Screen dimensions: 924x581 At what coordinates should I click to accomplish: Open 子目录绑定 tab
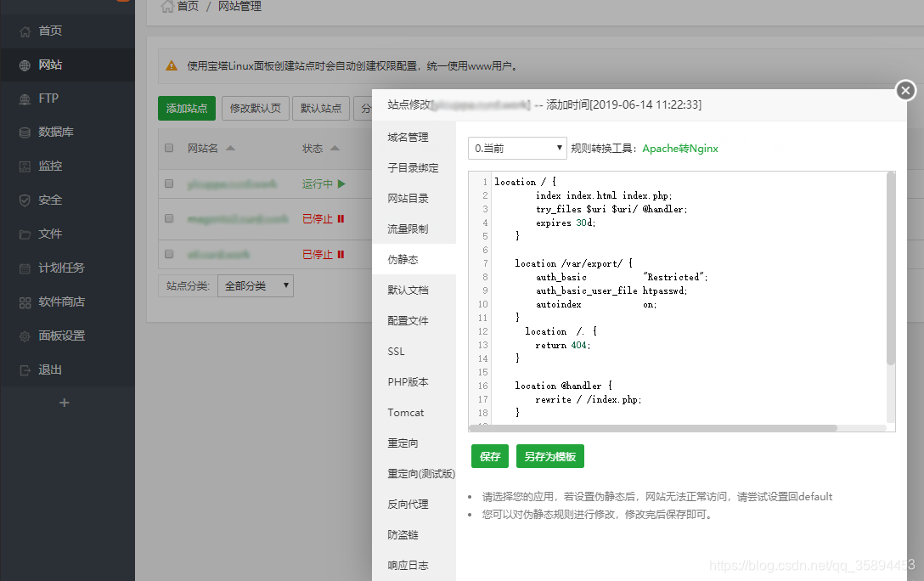click(x=413, y=168)
